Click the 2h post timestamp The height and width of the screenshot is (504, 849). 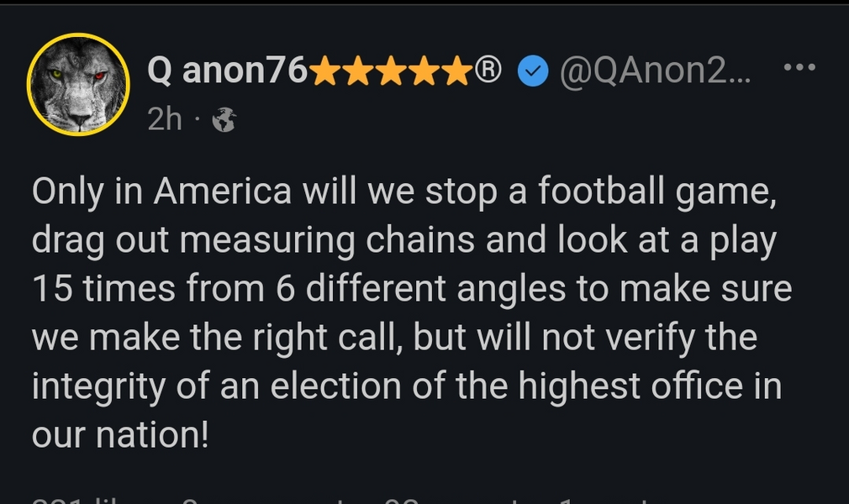[165, 120]
